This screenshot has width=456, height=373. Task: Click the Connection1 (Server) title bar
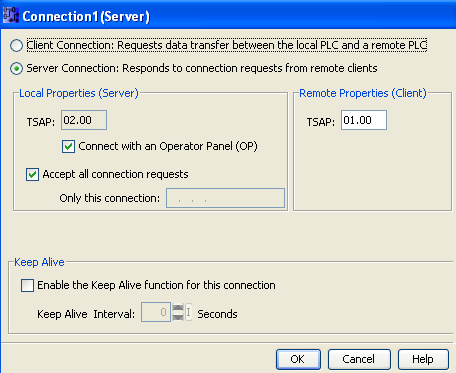pos(228,16)
